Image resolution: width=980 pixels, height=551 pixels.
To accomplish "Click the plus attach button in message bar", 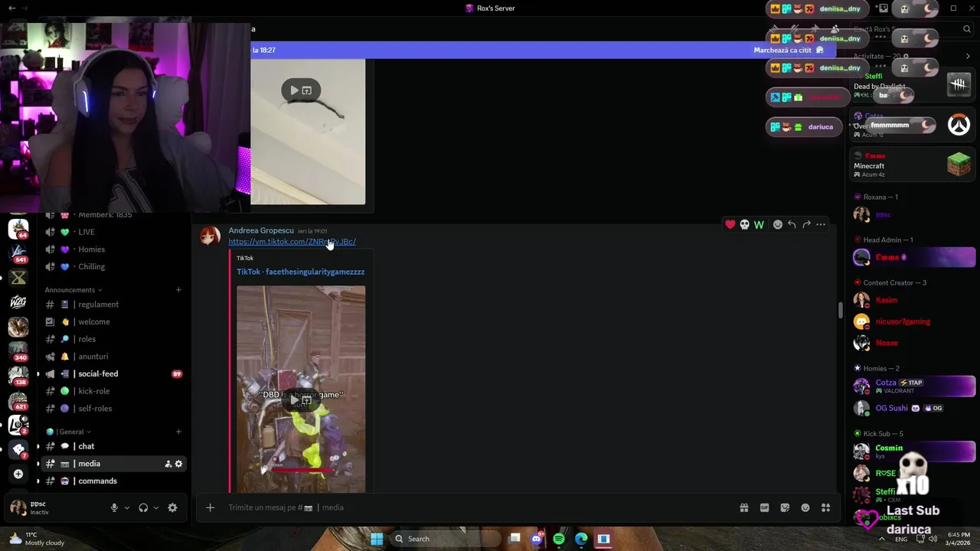I will click(x=210, y=507).
